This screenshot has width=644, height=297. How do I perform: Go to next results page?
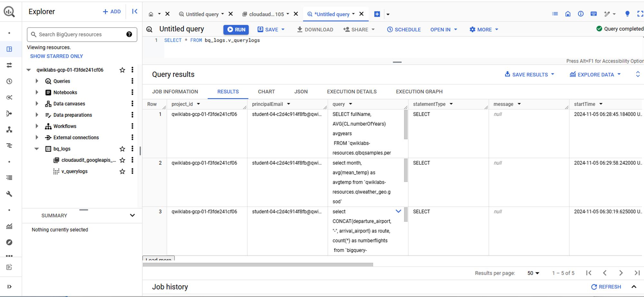pyautogui.click(x=621, y=273)
